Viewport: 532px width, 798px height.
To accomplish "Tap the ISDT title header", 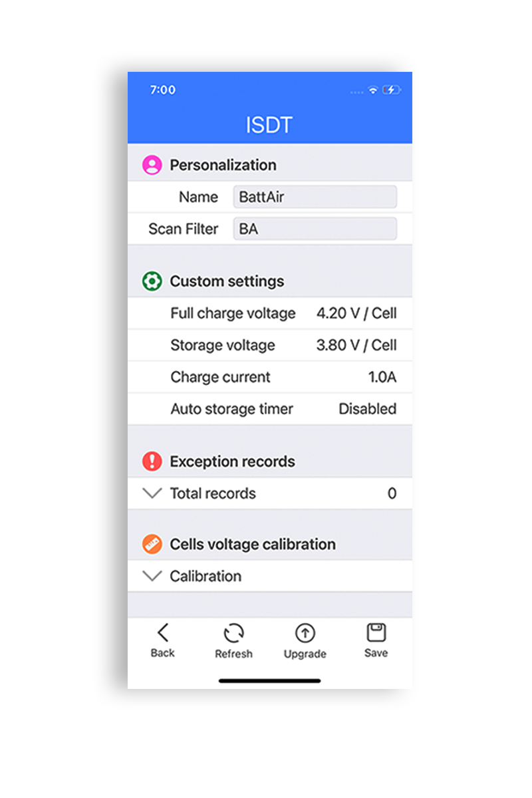I will (x=269, y=125).
